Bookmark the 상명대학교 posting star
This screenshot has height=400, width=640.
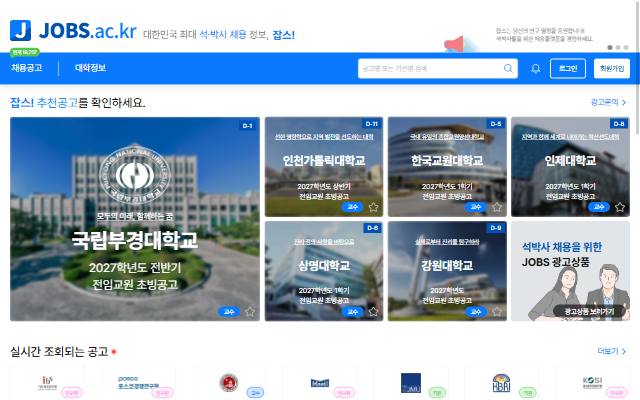coord(373,312)
